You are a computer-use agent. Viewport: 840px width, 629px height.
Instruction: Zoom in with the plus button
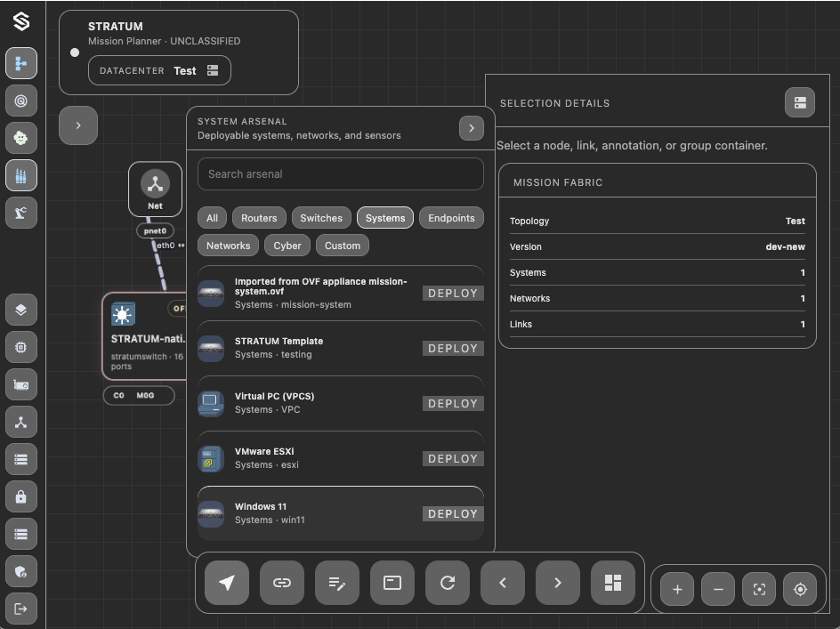tap(677, 589)
